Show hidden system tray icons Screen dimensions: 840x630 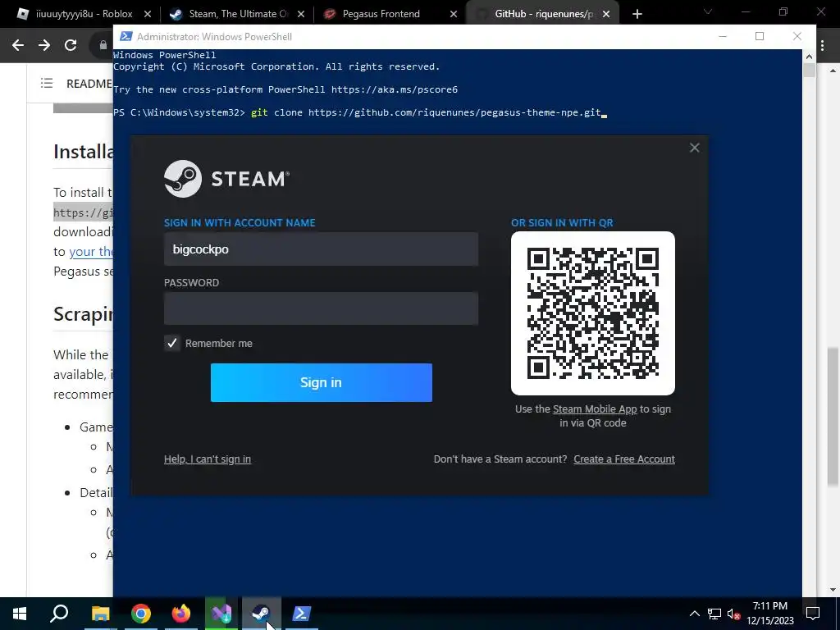(x=694, y=614)
